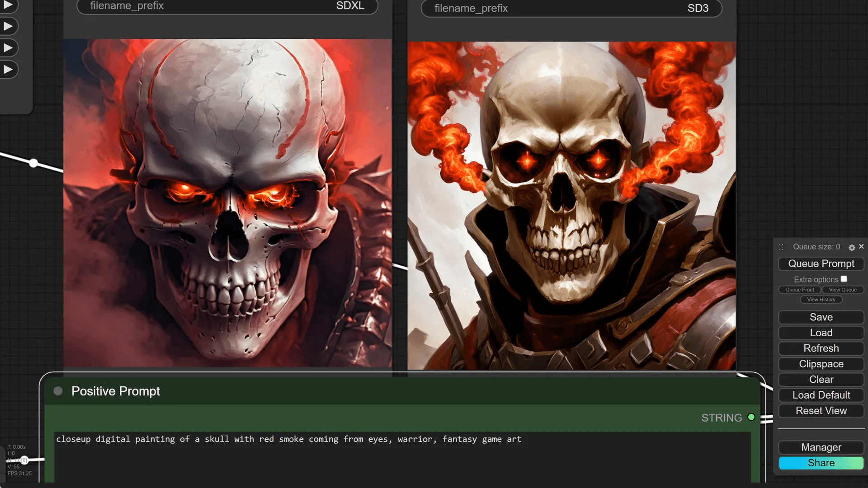Select the SD3 skull output image

pyautogui.click(x=571, y=206)
